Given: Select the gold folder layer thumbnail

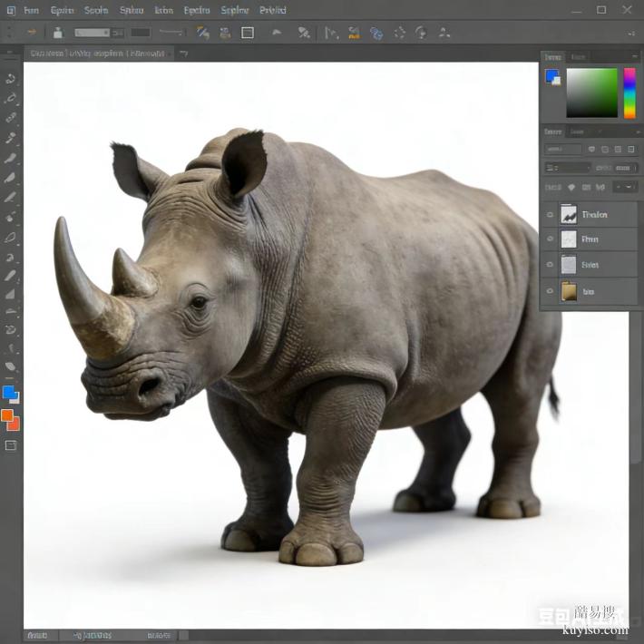Looking at the screenshot, I should (x=569, y=291).
